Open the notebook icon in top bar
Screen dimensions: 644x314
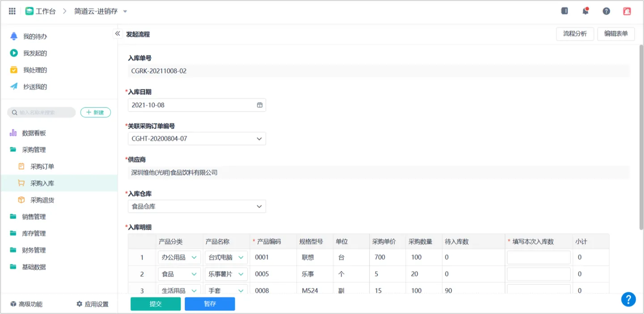pyautogui.click(x=564, y=11)
